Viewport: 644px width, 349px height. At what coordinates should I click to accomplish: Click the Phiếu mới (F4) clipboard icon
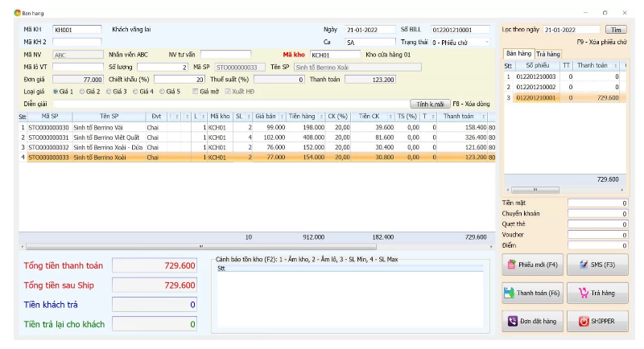tap(512, 265)
